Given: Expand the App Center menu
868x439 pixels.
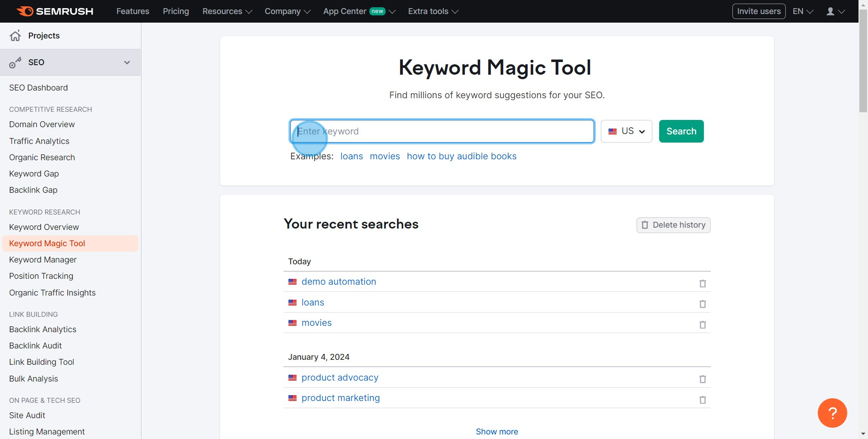Looking at the screenshot, I should click(359, 11).
